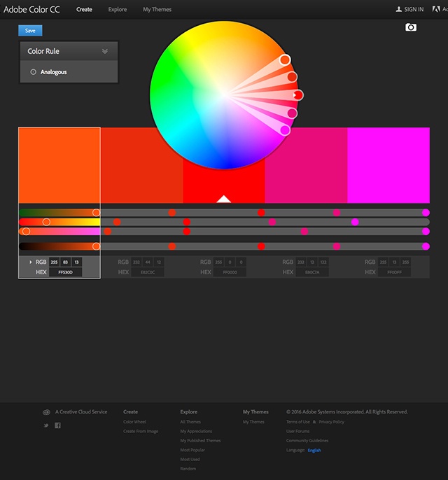
Task: Save the color theme with Save
Action: pos(30,31)
